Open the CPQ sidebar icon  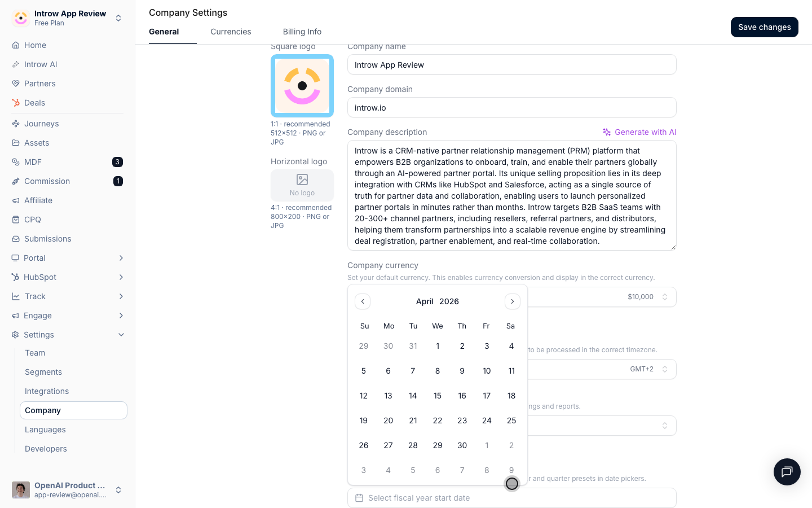[x=16, y=220]
